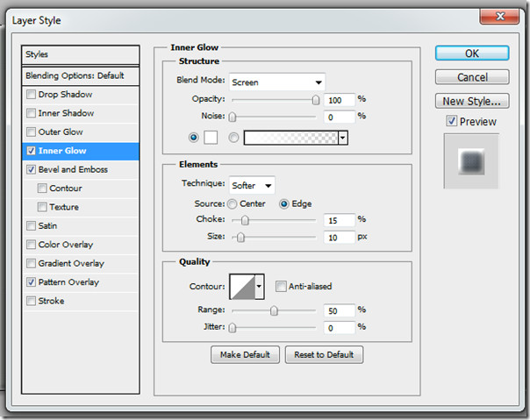Viewport: 530px width, 420px height.
Task: Turn on the Color Overlay checkbox
Action: 31,245
